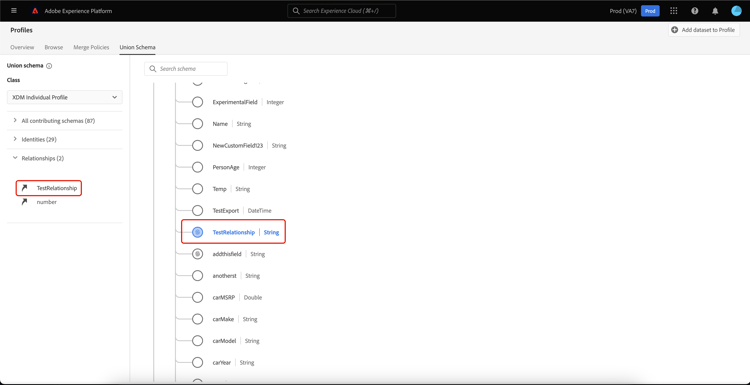Open the notifications bell
Screen dimensions: 750x385
[x=715, y=11]
